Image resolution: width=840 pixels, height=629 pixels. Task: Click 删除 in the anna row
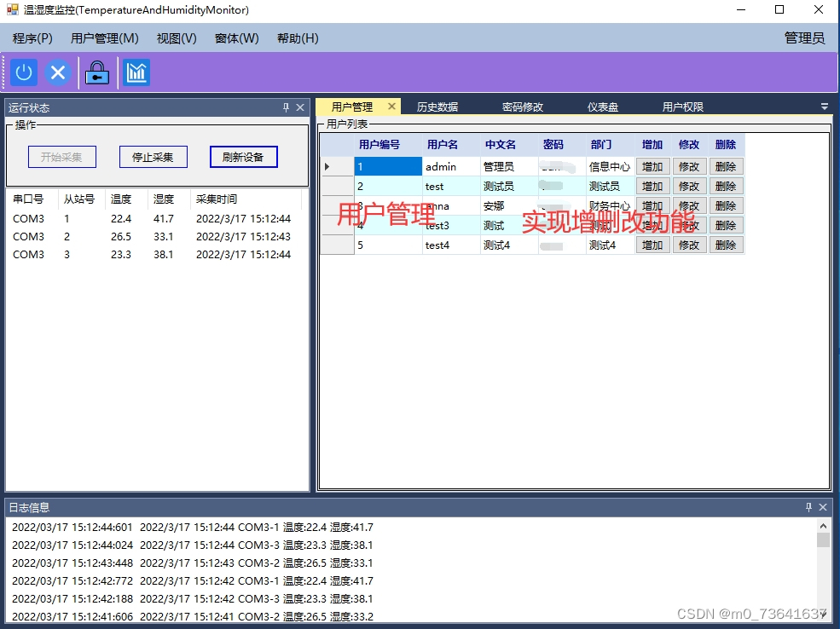[726, 206]
